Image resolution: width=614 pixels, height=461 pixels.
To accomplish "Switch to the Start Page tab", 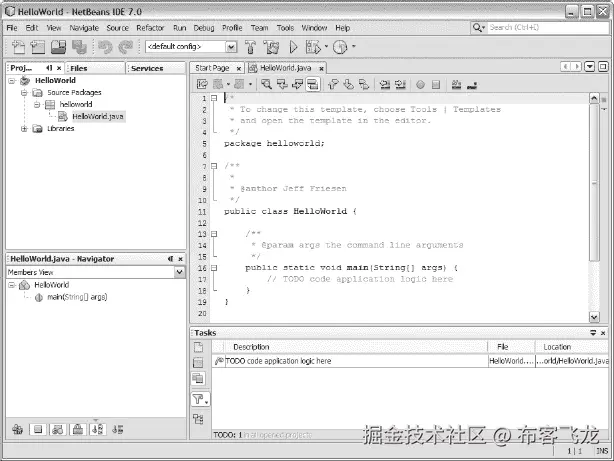I will (212, 68).
